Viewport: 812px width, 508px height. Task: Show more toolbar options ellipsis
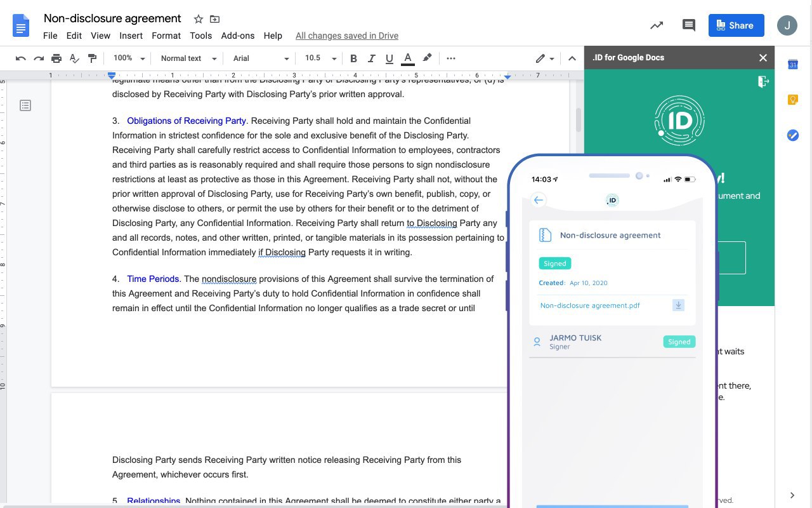(451, 58)
